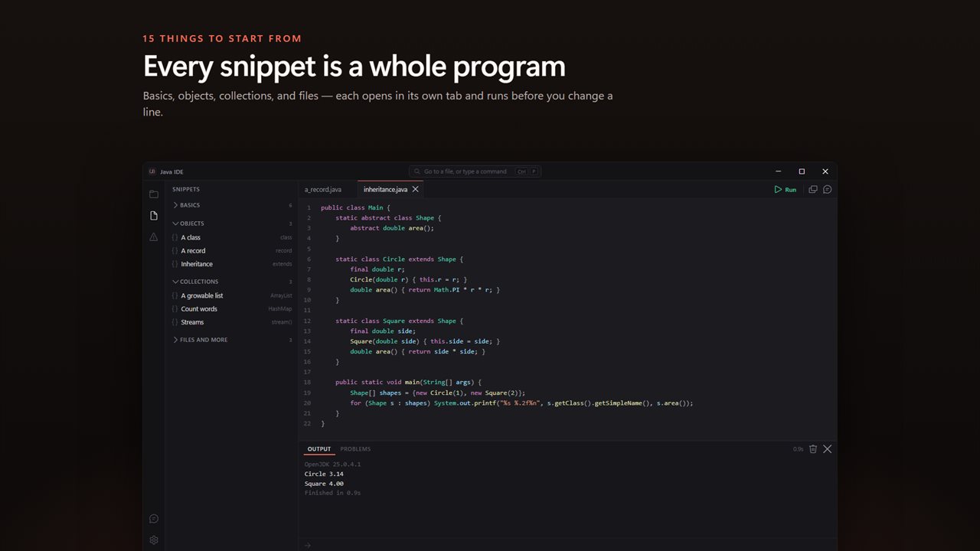Open the A record snippet
The height and width of the screenshot is (551, 980).
pos(232,251)
